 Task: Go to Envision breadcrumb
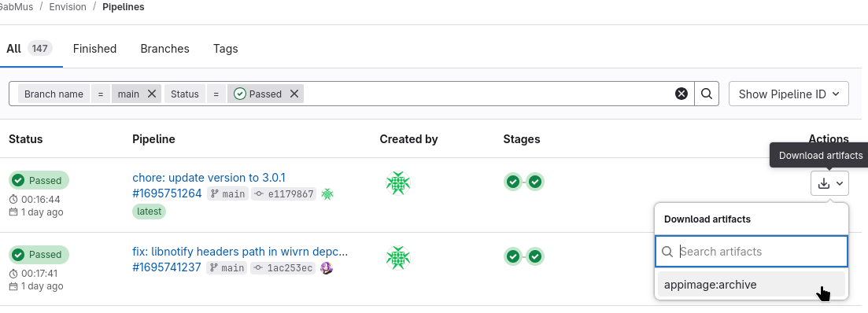(x=68, y=7)
